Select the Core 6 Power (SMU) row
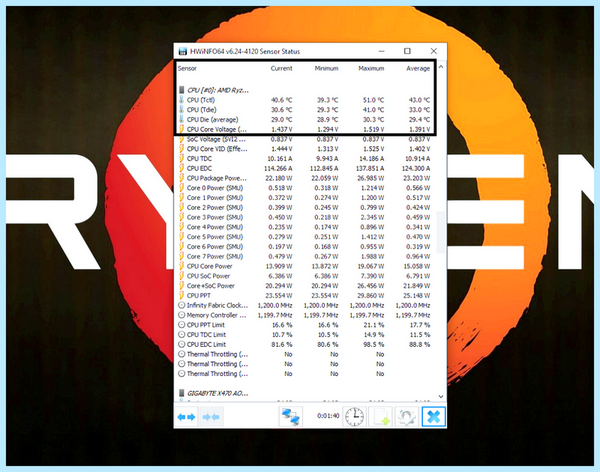The image size is (600, 472). click(305, 247)
